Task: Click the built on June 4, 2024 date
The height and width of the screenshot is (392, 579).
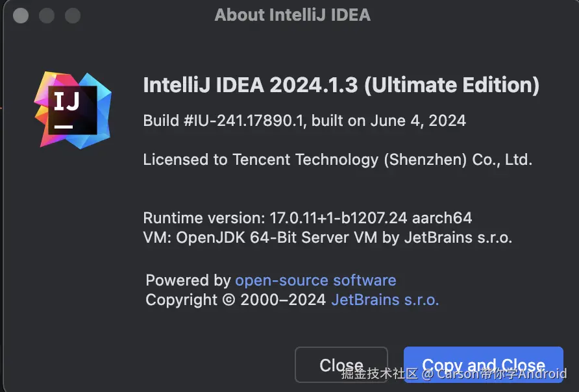Action: pyautogui.click(x=388, y=121)
